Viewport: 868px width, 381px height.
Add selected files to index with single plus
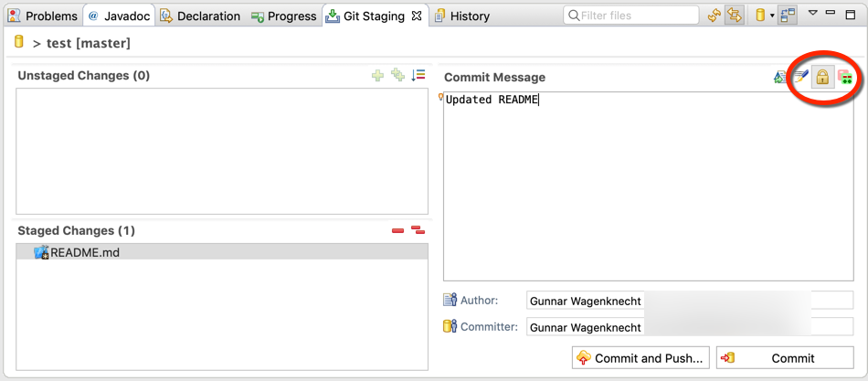(x=377, y=76)
